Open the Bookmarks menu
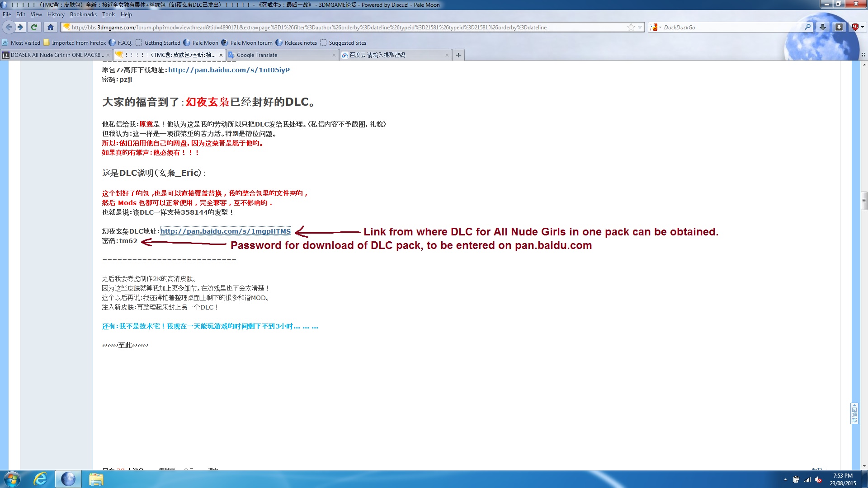The height and width of the screenshot is (488, 868). click(83, 14)
